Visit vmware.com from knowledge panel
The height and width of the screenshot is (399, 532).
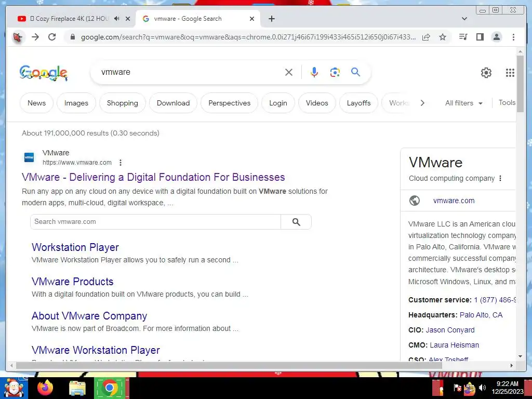coord(454,201)
